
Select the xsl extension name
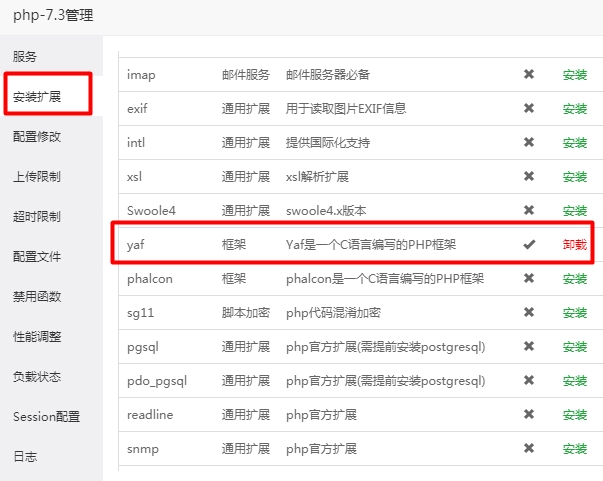coord(135,177)
